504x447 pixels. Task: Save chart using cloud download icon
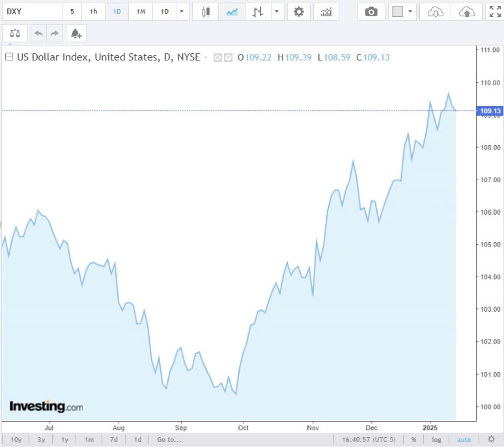(436, 12)
